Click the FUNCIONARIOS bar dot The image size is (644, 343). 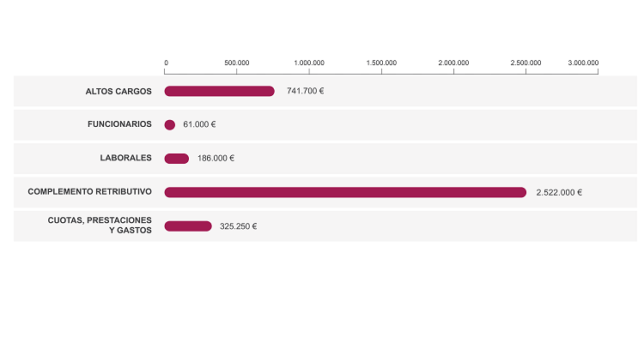tap(169, 124)
